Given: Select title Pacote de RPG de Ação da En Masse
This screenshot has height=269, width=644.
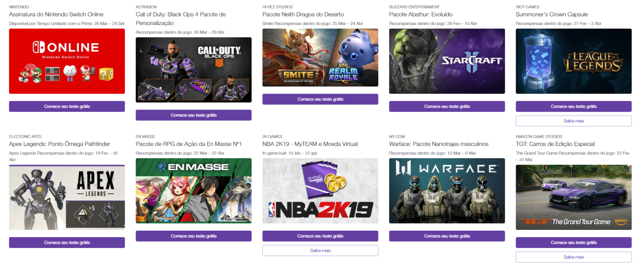Looking at the screenshot, I should coord(189,144).
